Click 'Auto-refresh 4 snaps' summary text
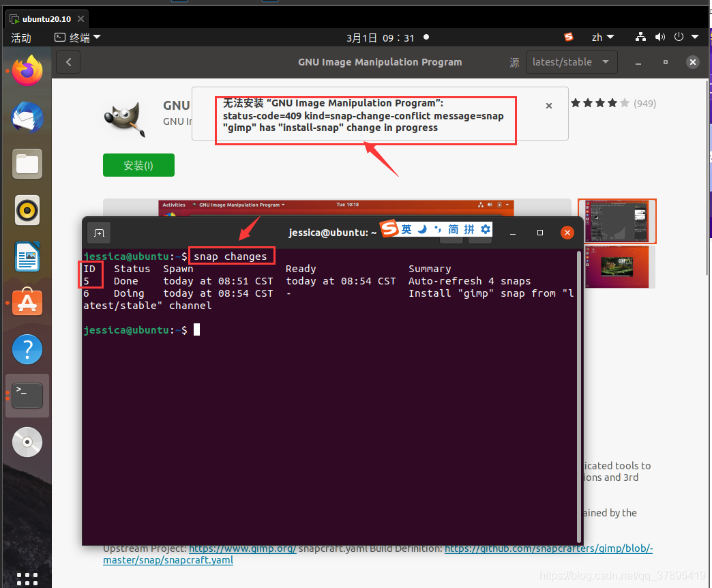The width and height of the screenshot is (712, 588). 469,281
